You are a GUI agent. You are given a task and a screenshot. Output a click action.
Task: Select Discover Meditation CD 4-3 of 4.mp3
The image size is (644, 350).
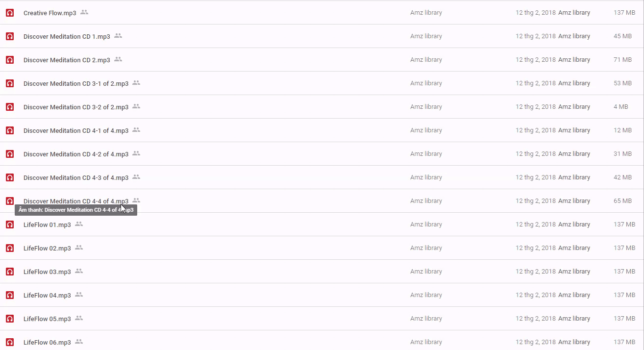(x=76, y=177)
